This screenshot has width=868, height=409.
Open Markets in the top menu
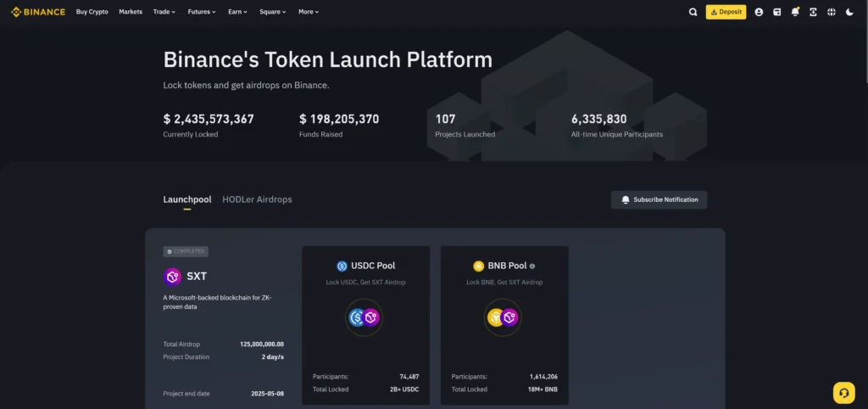coord(131,12)
